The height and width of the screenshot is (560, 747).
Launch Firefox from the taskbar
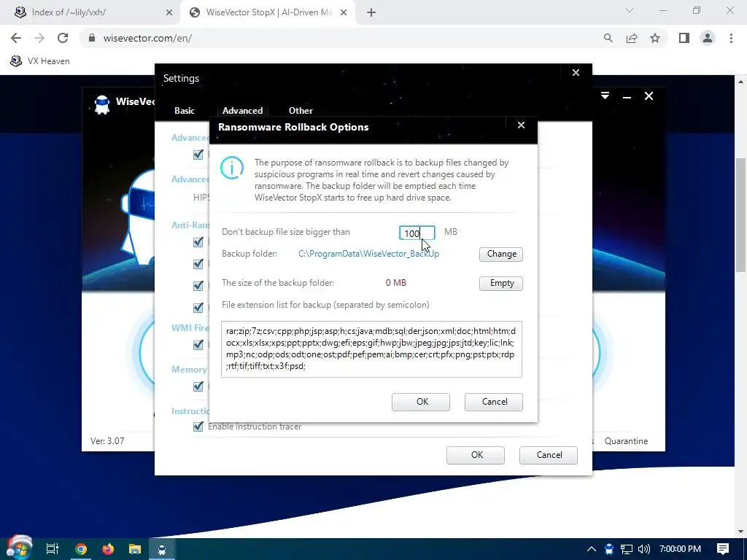(x=108, y=549)
